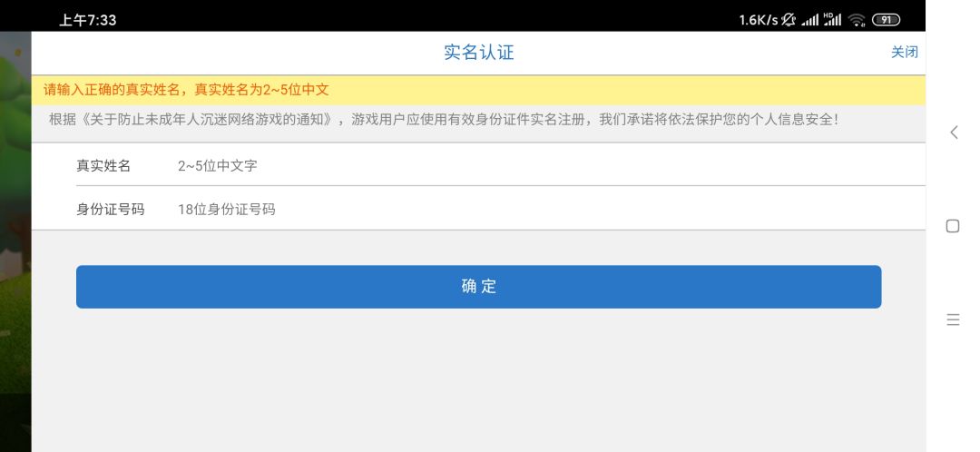Tap the Android back chevron icon
The width and height of the screenshot is (980, 452).
(954, 132)
